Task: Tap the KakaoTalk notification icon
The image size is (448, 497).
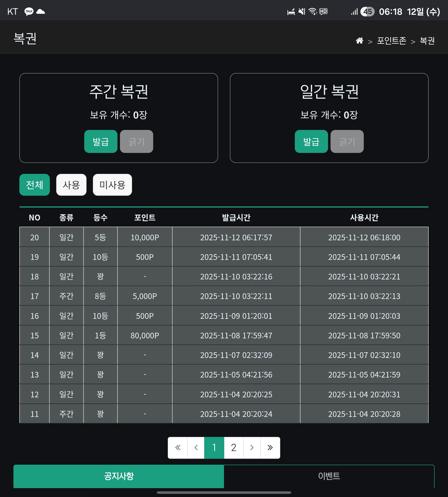Action: tap(29, 12)
